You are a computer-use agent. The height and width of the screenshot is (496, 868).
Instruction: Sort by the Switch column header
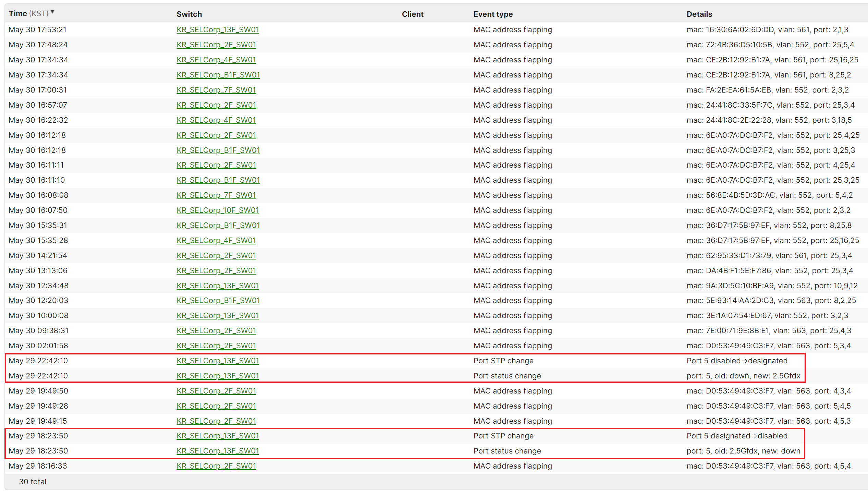tap(189, 14)
